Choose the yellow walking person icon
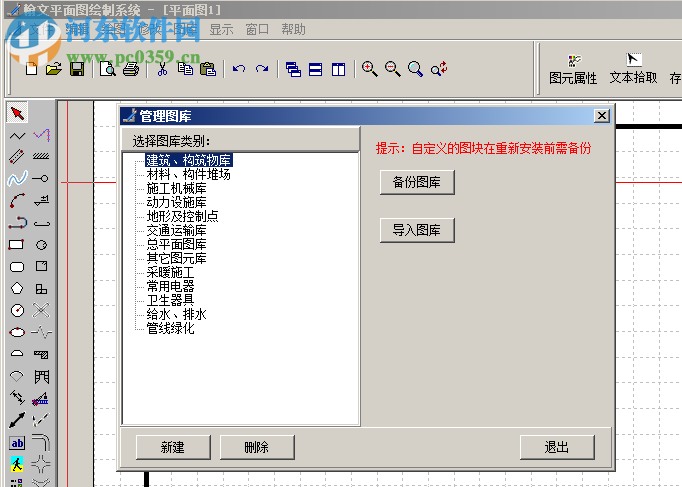 17,464
